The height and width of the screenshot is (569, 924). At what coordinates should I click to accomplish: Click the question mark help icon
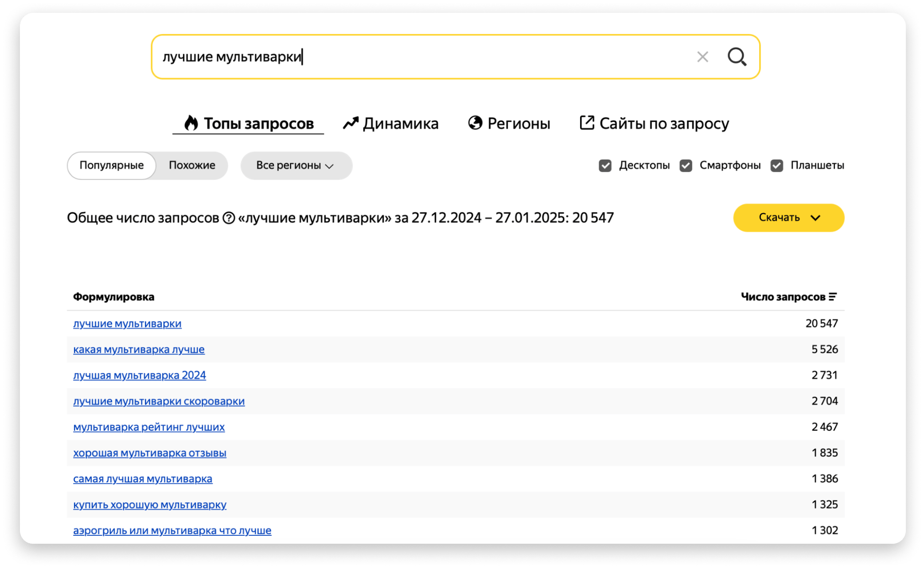(229, 218)
